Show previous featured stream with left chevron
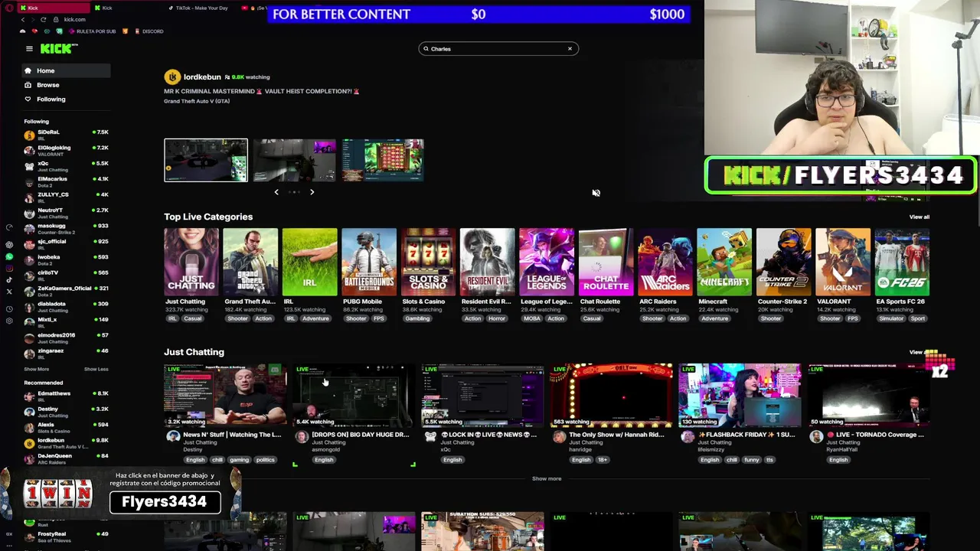The image size is (980, 551). click(x=276, y=192)
